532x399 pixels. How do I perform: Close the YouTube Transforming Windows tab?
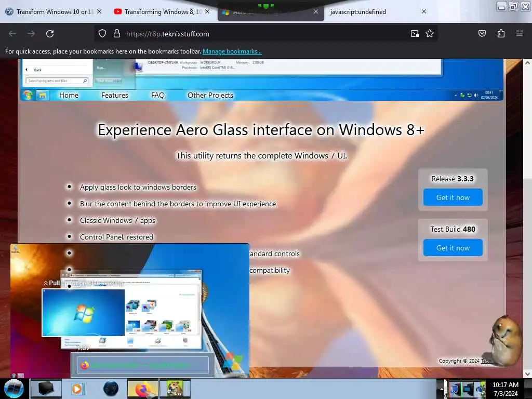pos(207,11)
